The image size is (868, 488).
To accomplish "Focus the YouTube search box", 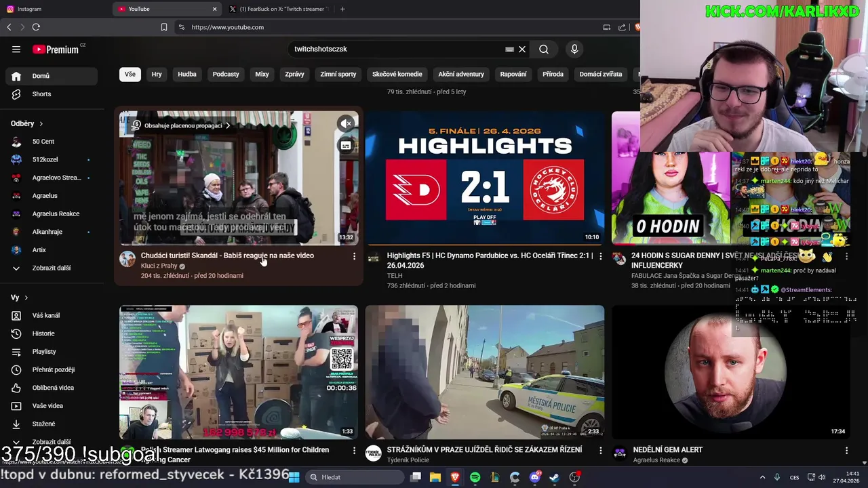I will (397, 49).
